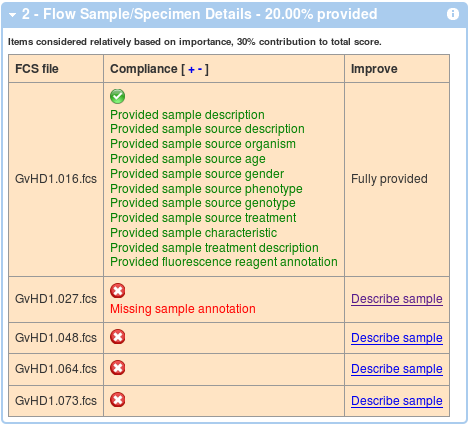Screen dimensions: 470x426
Task: Click the '30% contribution to total score' note
Action: pyautogui.click(x=309, y=42)
